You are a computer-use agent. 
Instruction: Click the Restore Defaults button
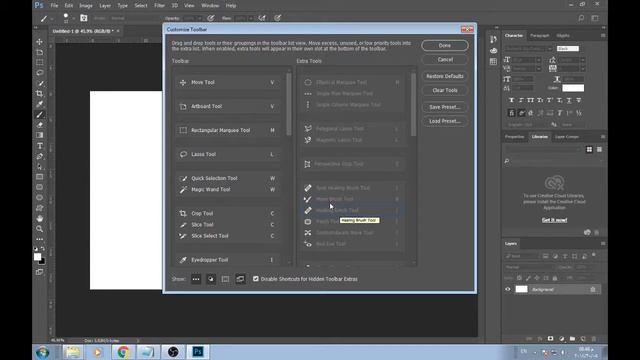point(445,76)
